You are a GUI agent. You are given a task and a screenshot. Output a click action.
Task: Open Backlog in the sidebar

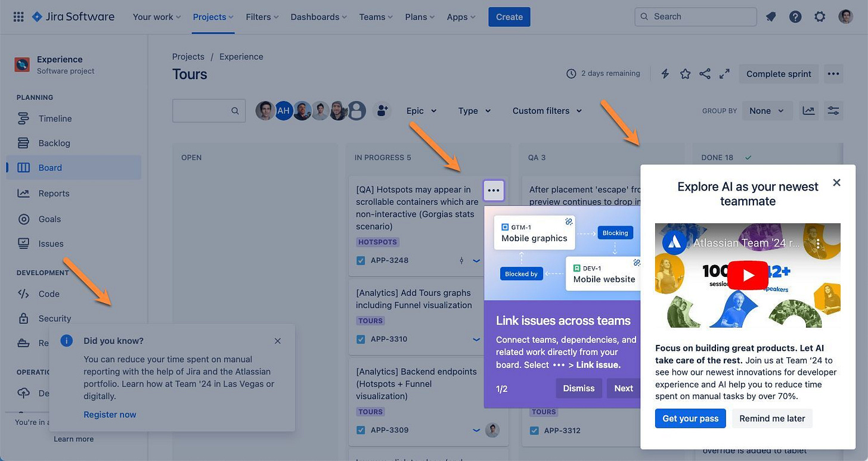tap(73, 143)
